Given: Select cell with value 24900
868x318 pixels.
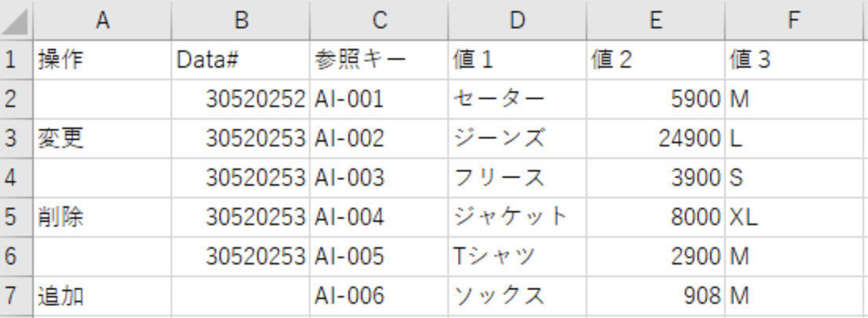Looking at the screenshot, I should [x=655, y=139].
